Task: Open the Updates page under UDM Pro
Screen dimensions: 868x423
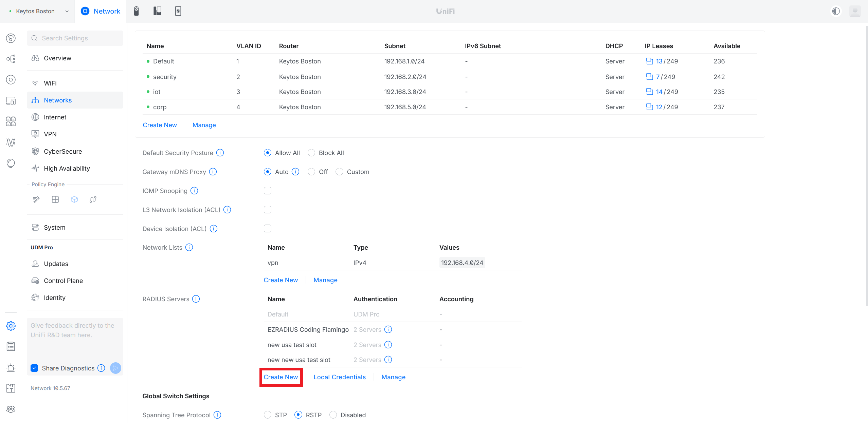Action: (x=75, y=264)
